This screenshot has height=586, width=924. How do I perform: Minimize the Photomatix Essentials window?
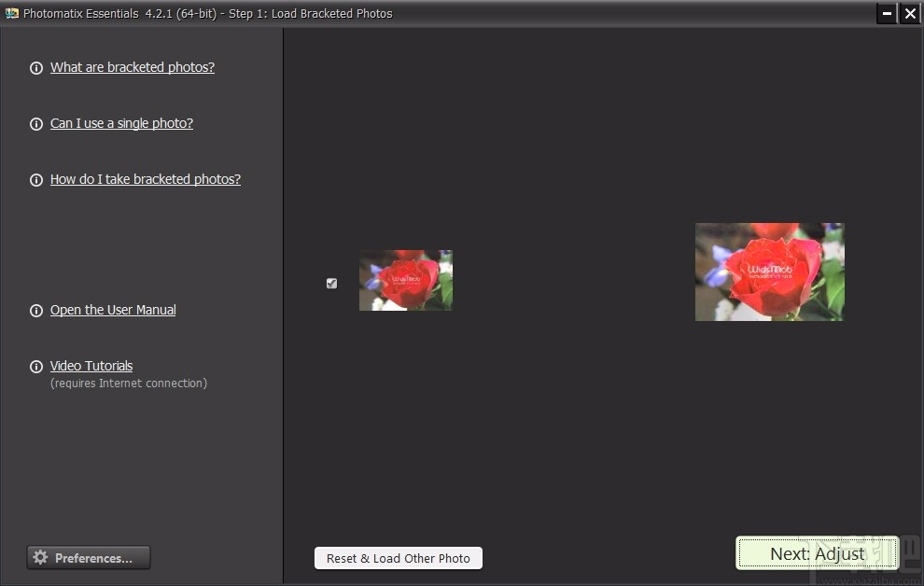point(886,13)
